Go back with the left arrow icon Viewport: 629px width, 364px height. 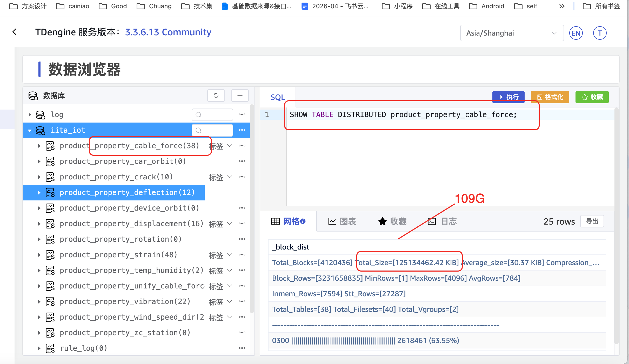pos(15,32)
